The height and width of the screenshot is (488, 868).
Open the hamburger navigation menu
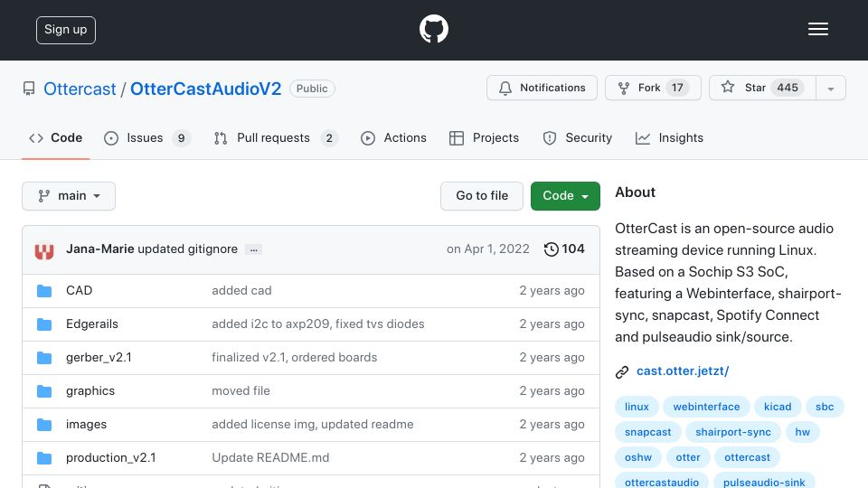pos(817,29)
